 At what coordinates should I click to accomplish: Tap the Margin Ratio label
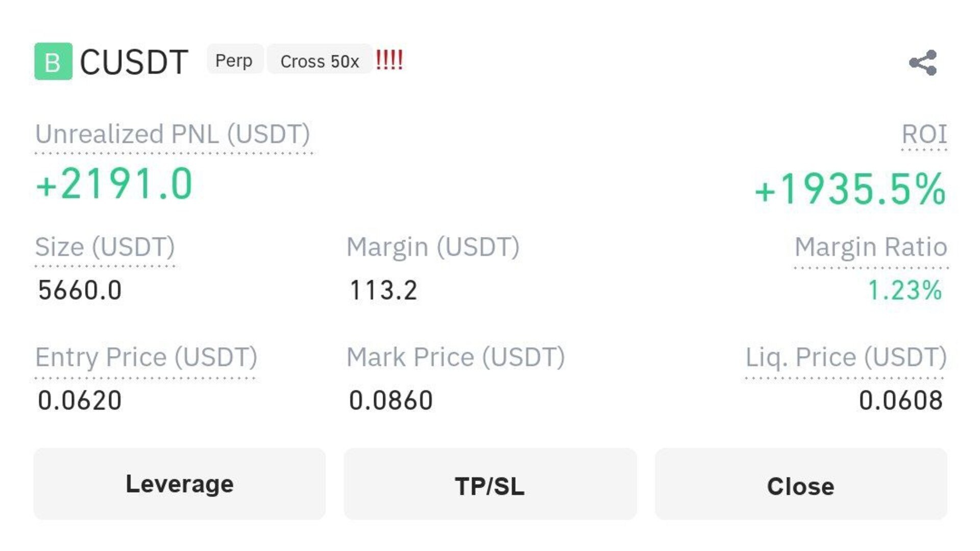[x=871, y=247]
